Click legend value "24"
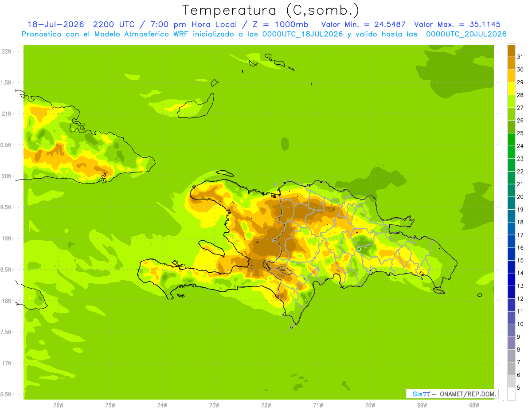 [x=520, y=146]
